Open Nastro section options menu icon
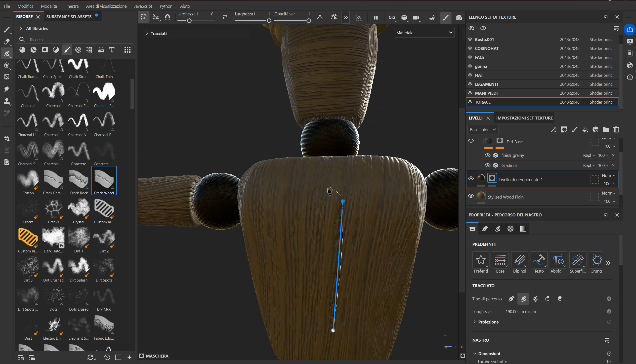636x364 pixels. pos(607,340)
